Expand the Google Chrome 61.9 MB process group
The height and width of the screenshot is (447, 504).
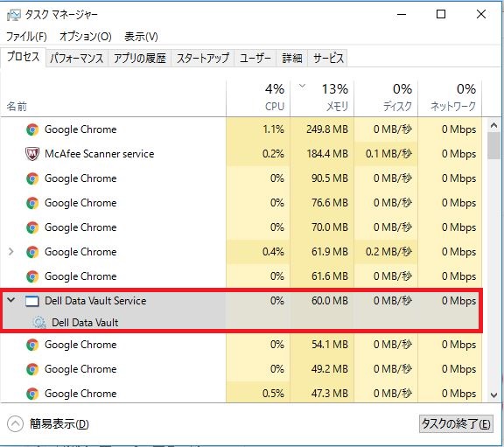tap(10, 252)
